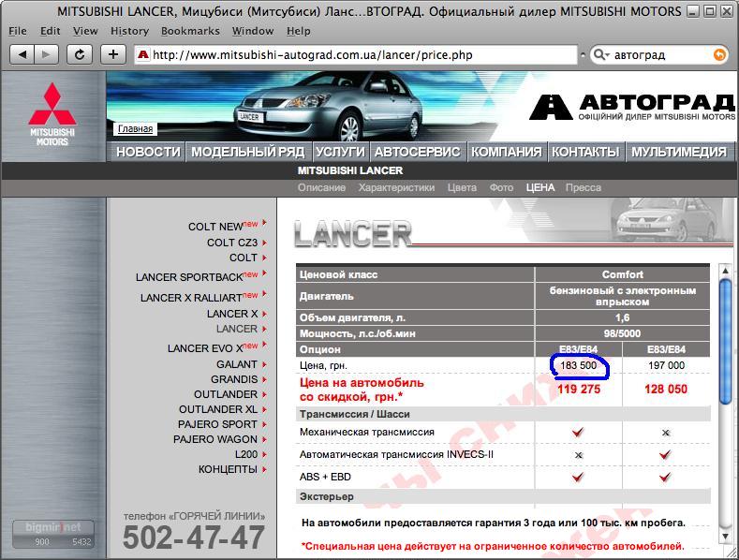739x560 pixels.
Task: Switch to the Пресса subtab
Action: 583,187
